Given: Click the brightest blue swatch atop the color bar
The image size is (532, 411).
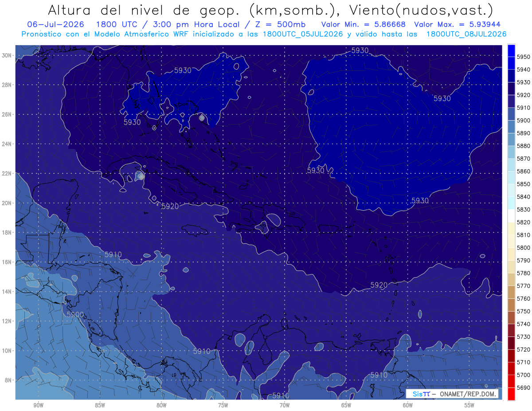Looking at the screenshot, I should point(511,51).
